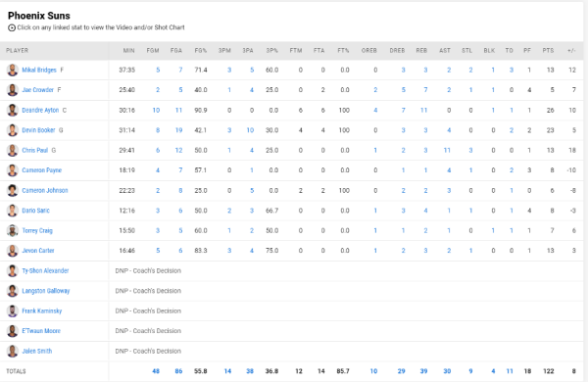This screenshot has width=588, height=382.
Task: Click Langston Galloway player headshot
Action: [13, 291]
